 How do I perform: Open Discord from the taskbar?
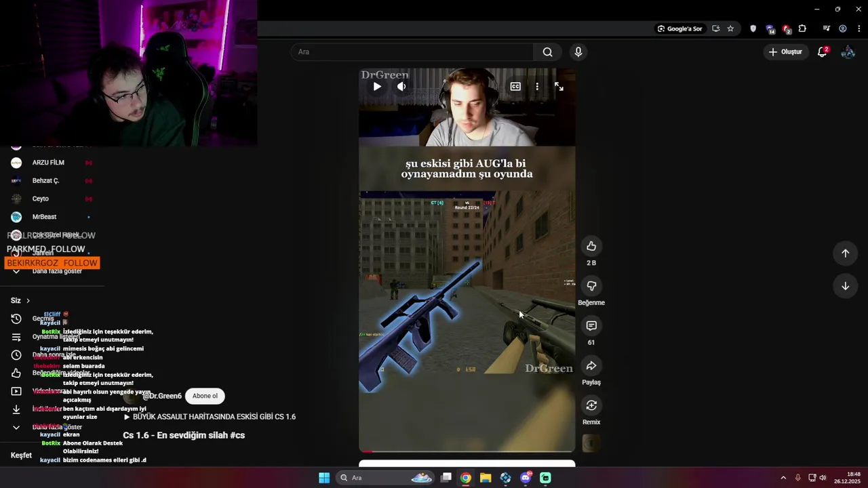point(526,478)
